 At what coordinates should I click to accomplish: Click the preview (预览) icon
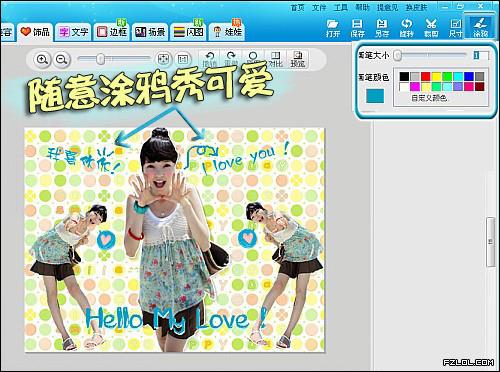(x=298, y=59)
